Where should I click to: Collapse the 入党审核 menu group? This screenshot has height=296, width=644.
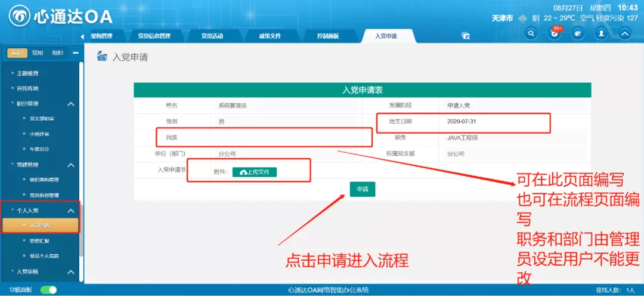pos(71,272)
